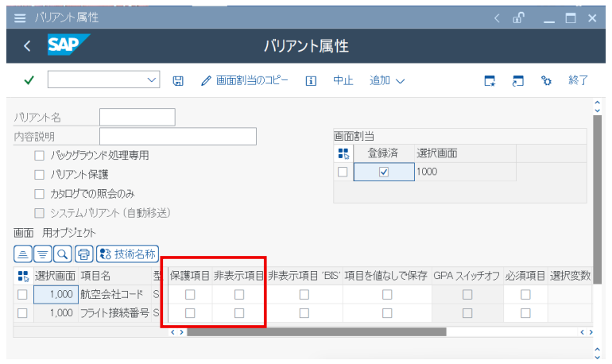Viewport: 612px width, 364px height.
Task: Click the scroll-right arrow at the table's right end
Action: coord(591,332)
